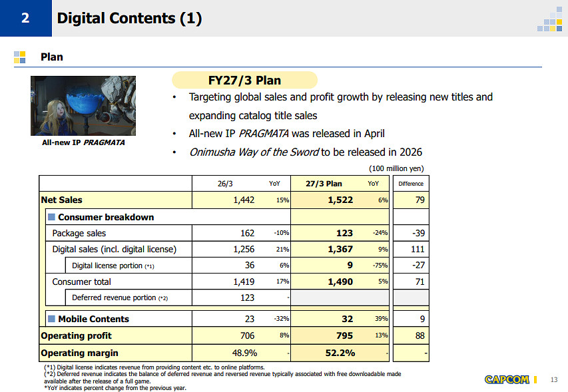Click the 'Consumer breakdown' label

tap(106, 217)
